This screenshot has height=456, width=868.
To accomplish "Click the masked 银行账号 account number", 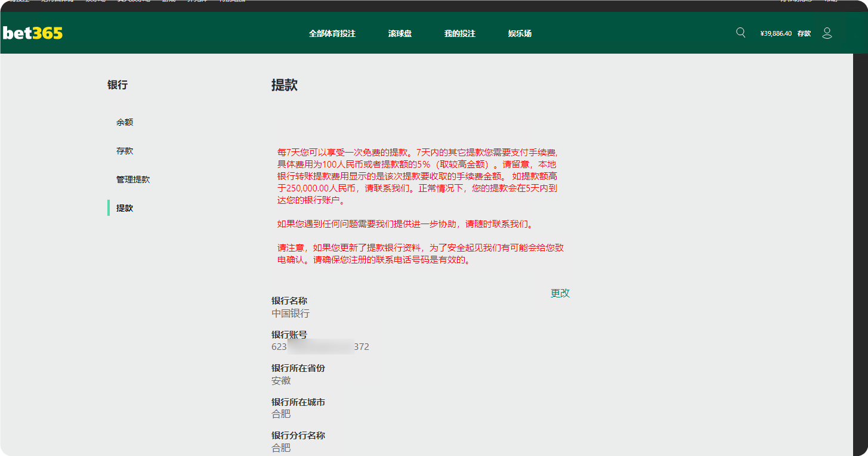I will tap(320, 346).
